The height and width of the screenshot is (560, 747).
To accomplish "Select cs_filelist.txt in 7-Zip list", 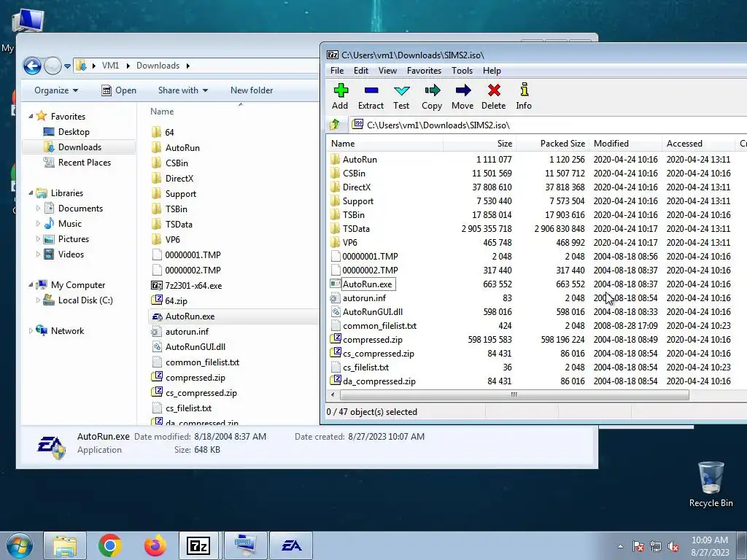I will point(365,367).
